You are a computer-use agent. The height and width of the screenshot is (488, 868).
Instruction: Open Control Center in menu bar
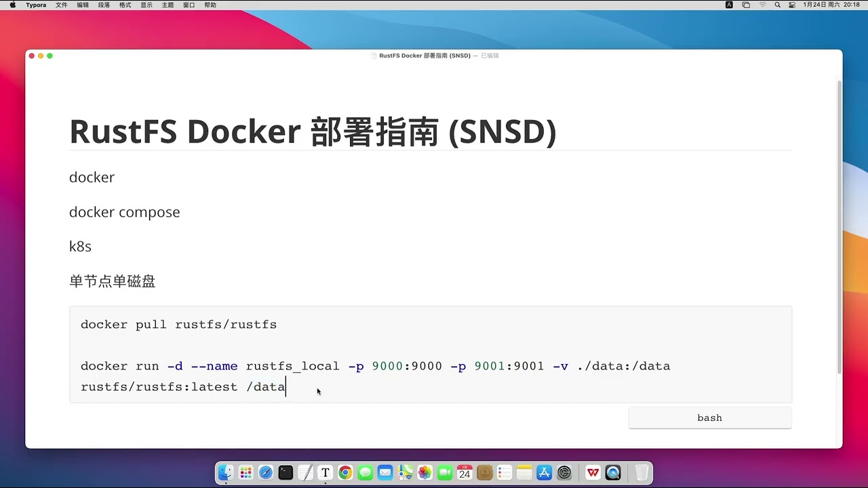(x=792, y=5)
